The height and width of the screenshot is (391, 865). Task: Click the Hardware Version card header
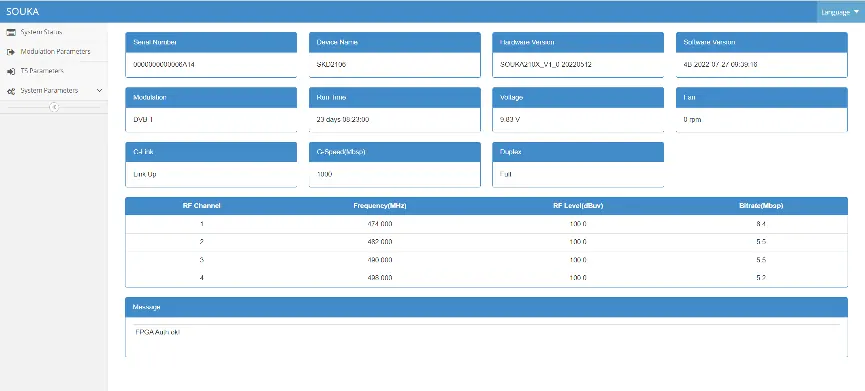pos(578,42)
